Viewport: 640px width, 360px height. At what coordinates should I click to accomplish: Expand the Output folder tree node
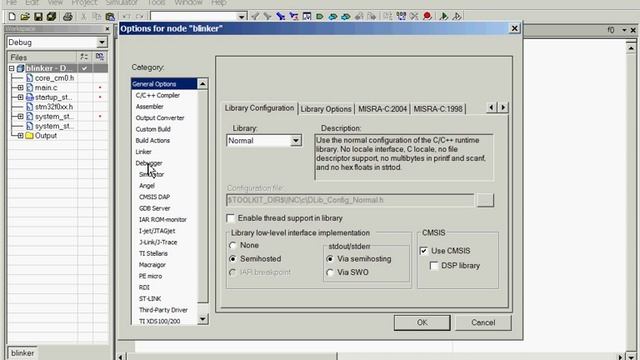(20, 136)
